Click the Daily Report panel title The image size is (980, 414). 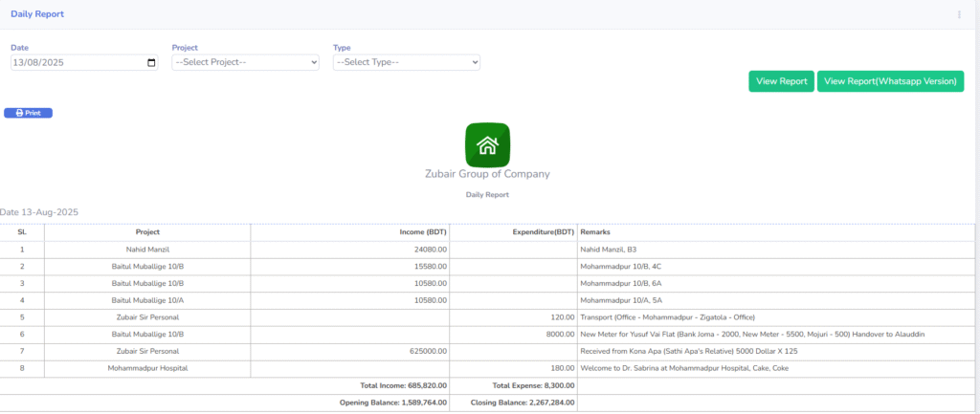37,13
